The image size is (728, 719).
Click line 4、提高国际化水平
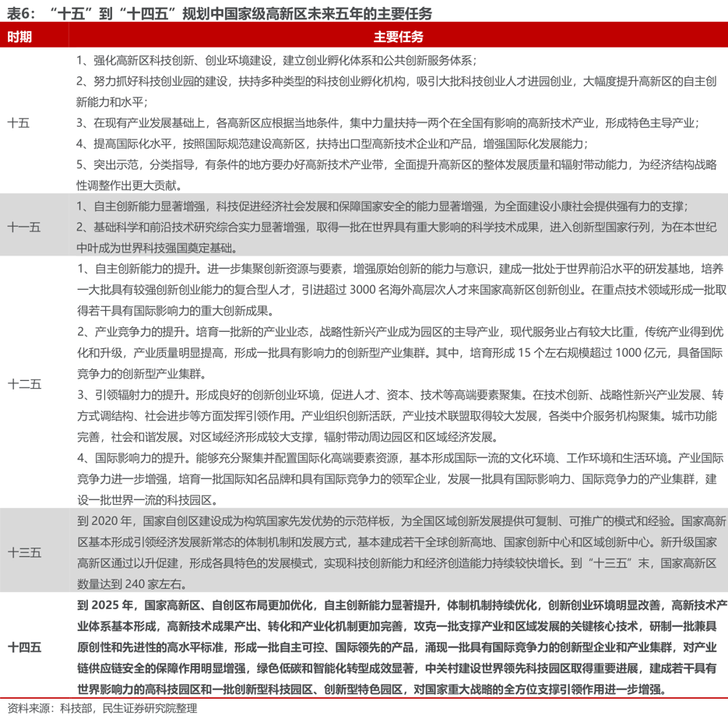pyautogui.click(x=332, y=144)
